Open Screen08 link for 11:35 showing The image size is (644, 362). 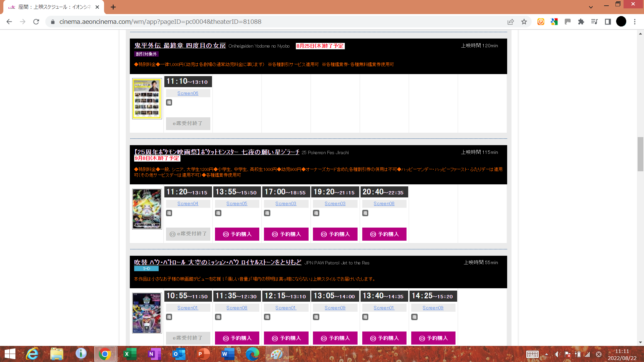[x=237, y=308]
